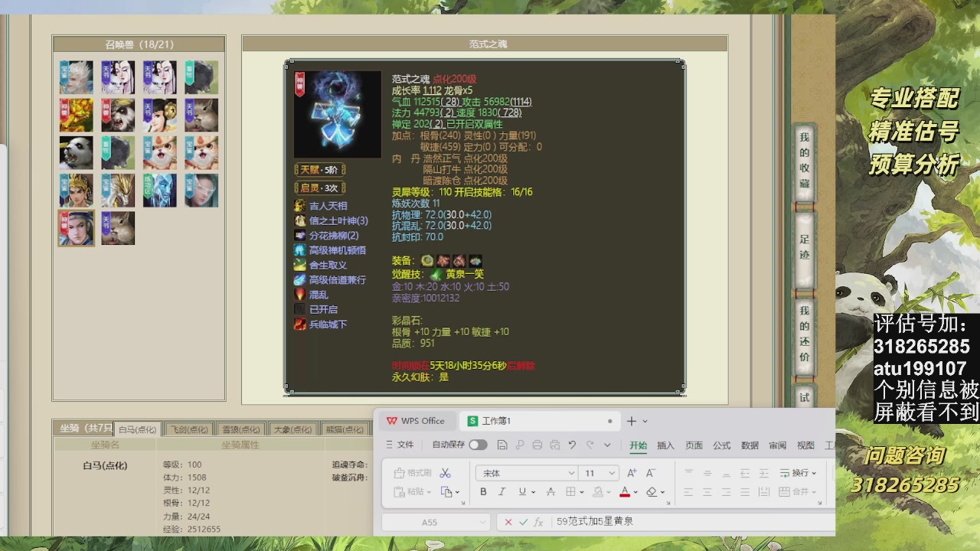Viewport: 980px width, 551px height.
Task: Click the red font color A swatch
Action: coord(625,492)
